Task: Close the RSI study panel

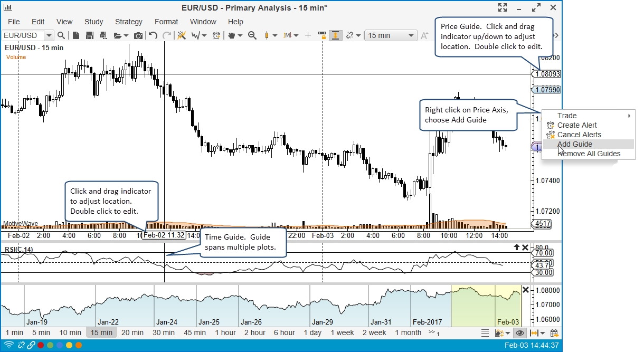Action: [525, 248]
